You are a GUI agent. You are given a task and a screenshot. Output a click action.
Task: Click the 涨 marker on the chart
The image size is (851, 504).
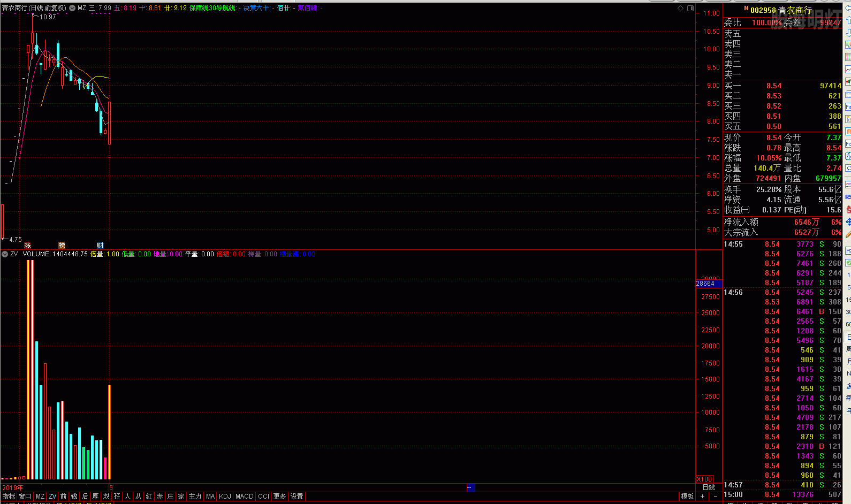(x=28, y=245)
